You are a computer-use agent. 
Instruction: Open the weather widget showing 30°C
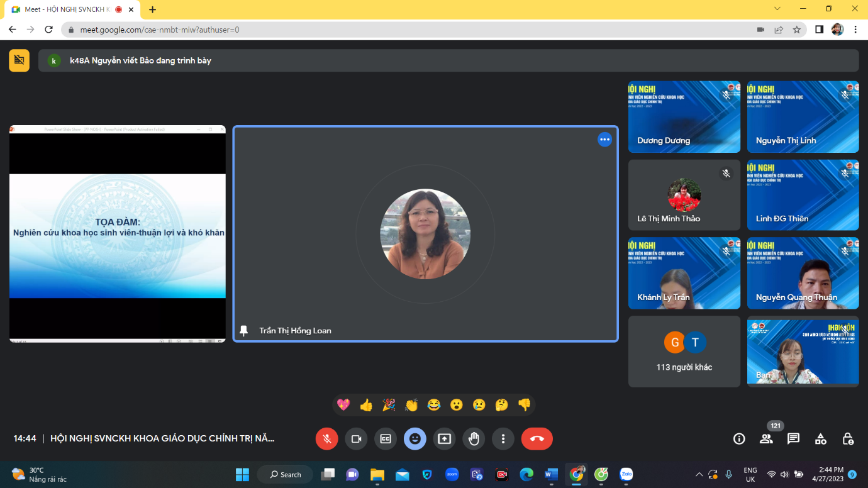click(39, 474)
